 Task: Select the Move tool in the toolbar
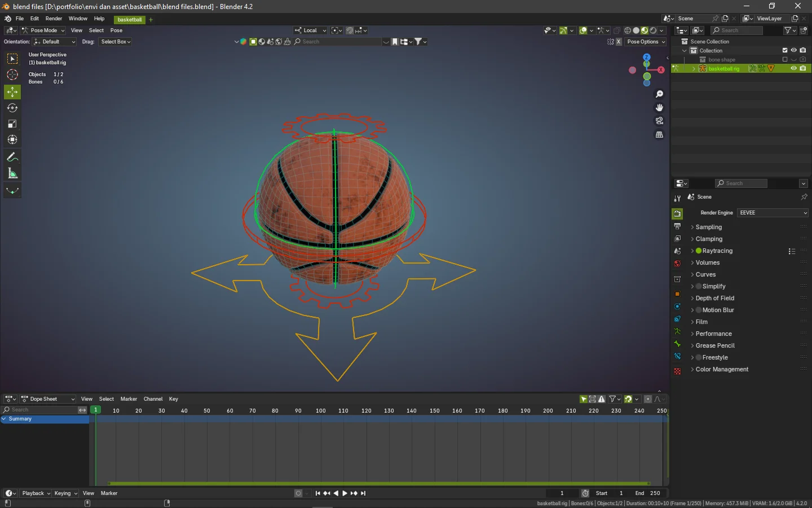(x=12, y=92)
